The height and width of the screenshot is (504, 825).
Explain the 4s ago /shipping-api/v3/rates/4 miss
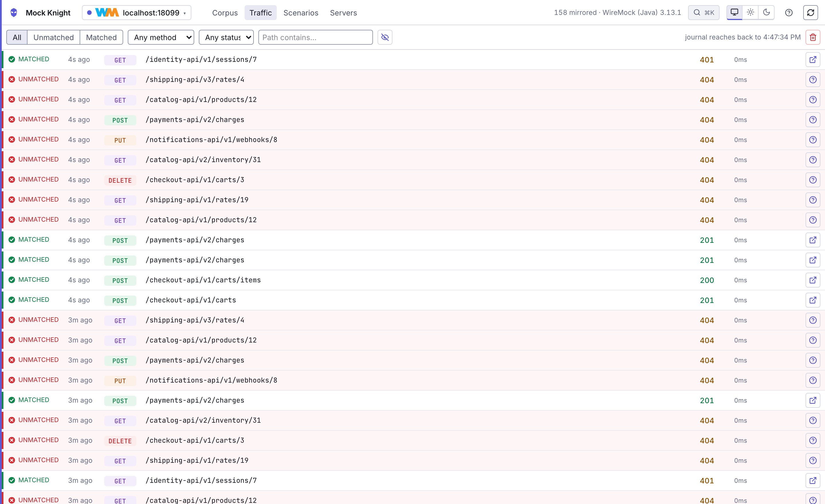[813, 80]
